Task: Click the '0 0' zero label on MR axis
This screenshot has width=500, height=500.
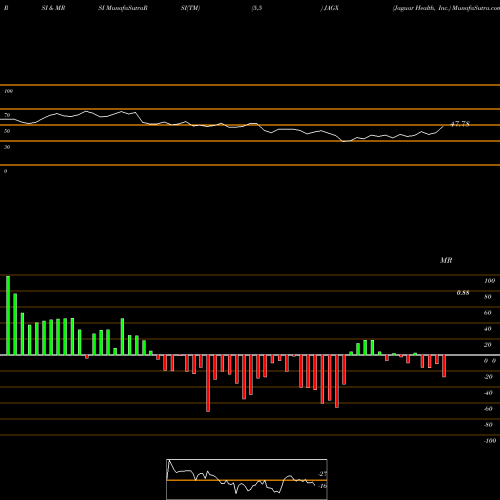Action: pyautogui.click(x=490, y=361)
